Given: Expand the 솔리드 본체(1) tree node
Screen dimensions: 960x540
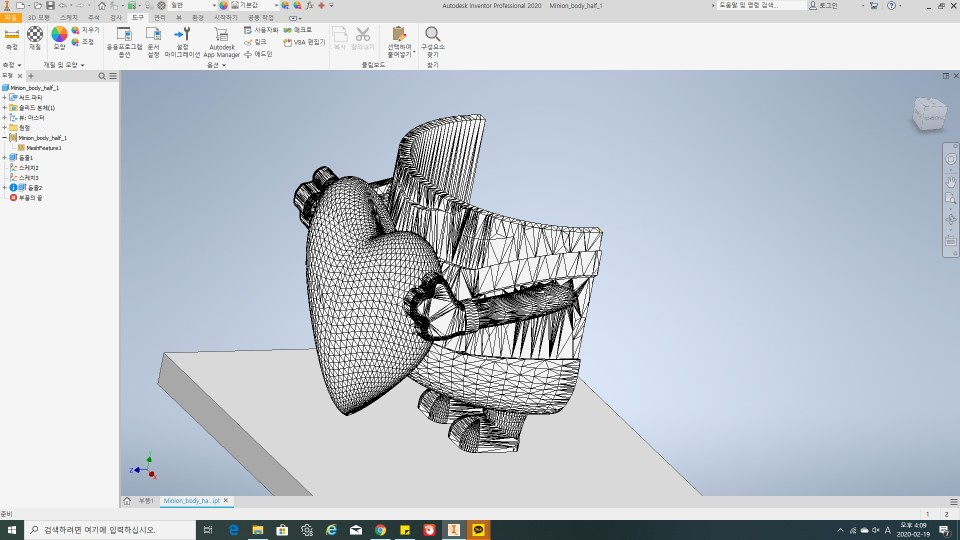Looking at the screenshot, I should [x=4, y=107].
